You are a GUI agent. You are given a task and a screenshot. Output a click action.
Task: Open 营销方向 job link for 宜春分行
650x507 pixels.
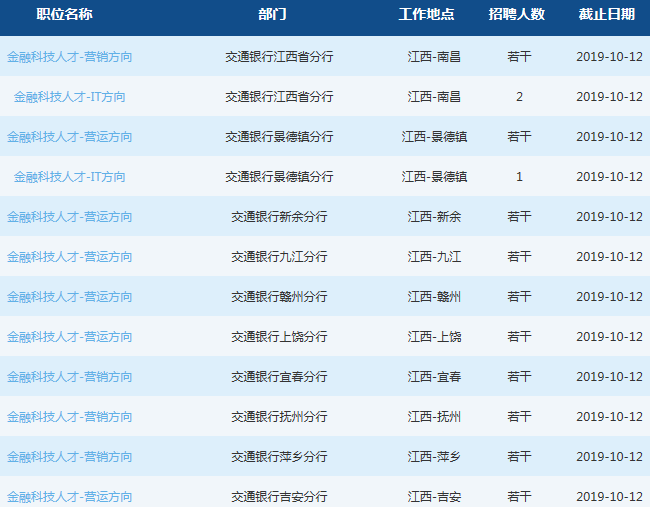(x=69, y=377)
